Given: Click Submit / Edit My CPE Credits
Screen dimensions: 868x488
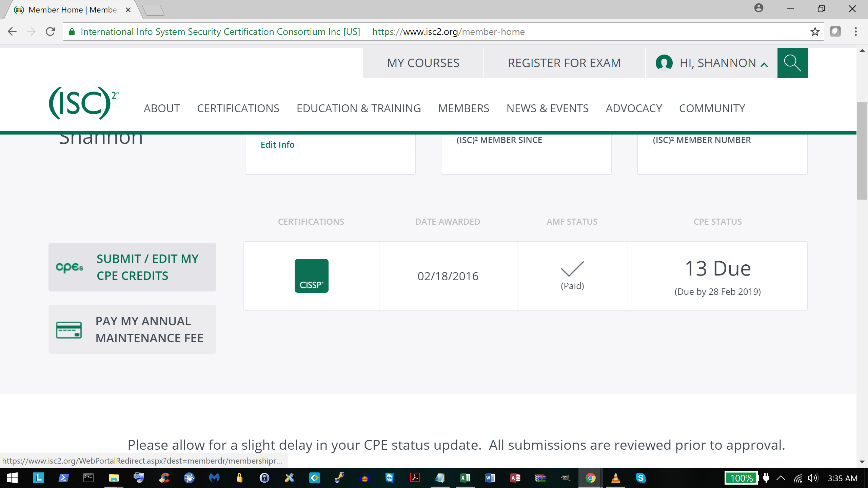Looking at the screenshot, I should 132,267.
